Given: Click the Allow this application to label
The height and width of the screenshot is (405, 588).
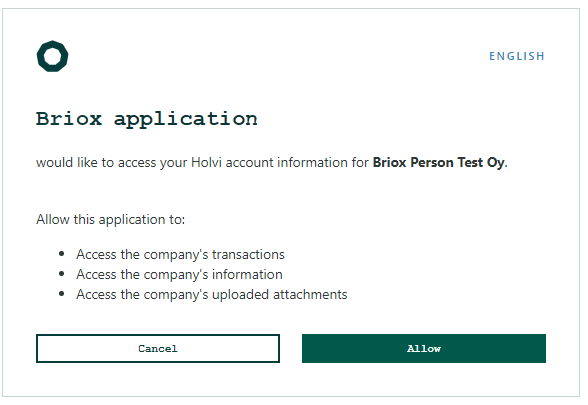Looking at the screenshot, I should [x=111, y=219].
